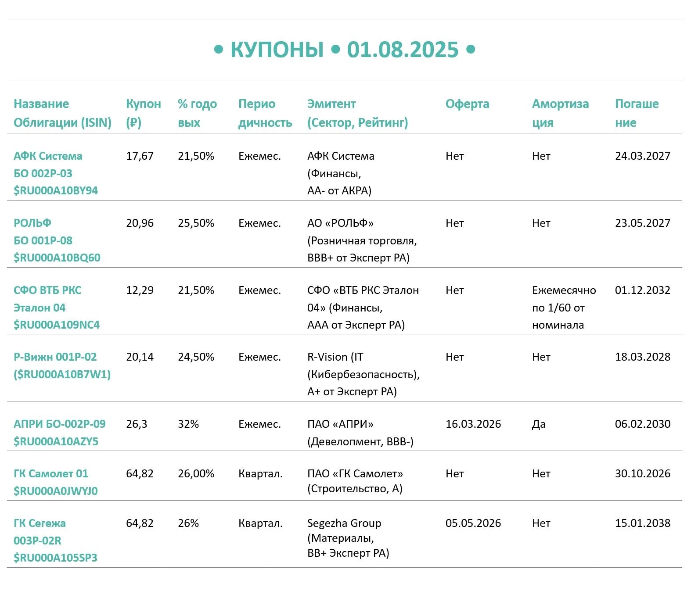The height and width of the screenshot is (616, 691).
Task: Select the "Амортизация" column header
Action: [x=560, y=113]
